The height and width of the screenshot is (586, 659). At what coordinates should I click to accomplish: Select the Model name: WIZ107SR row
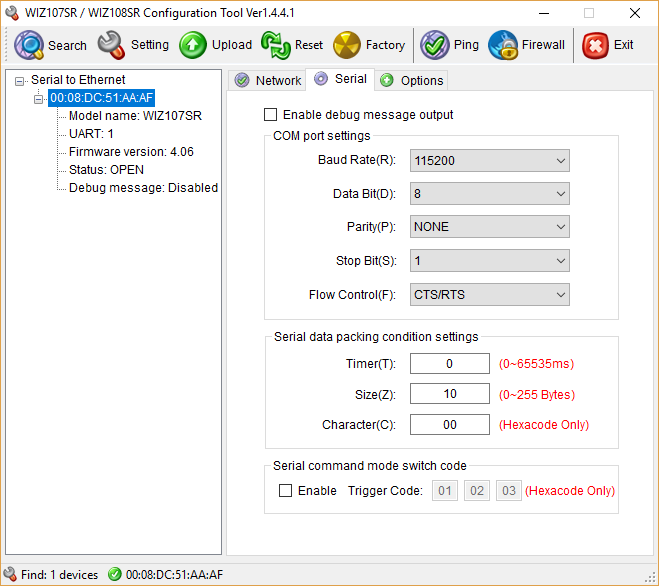click(135, 116)
